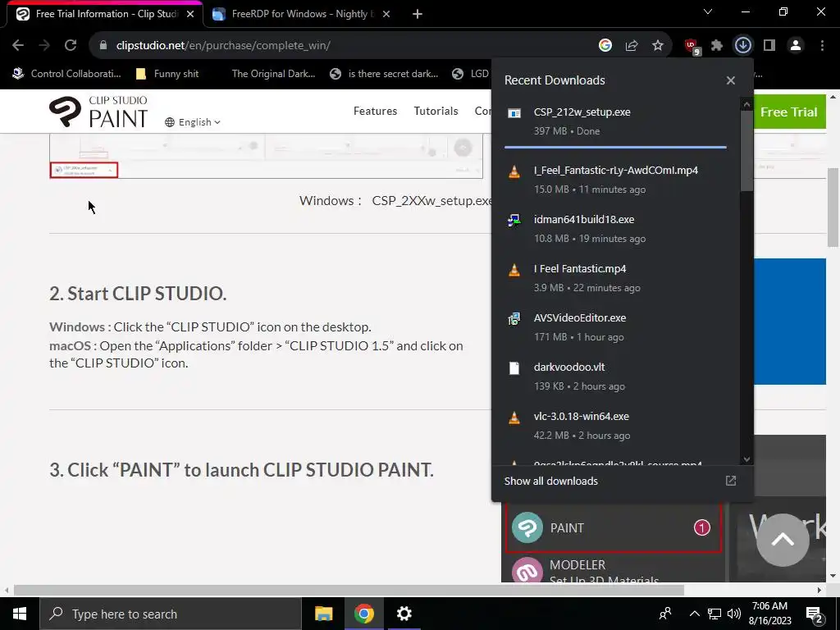The width and height of the screenshot is (840, 630).
Task: Open Settings gear on taskbar
Action: [404, 614]
